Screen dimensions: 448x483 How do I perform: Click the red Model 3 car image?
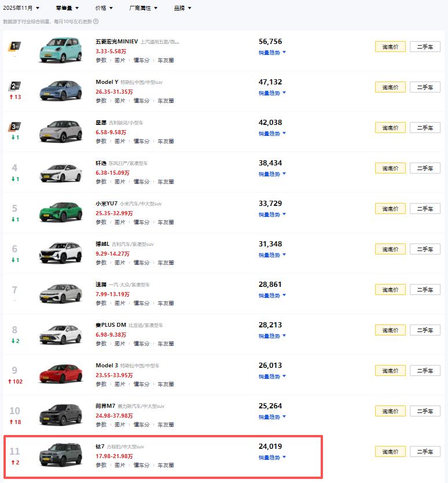pos(61,374)
